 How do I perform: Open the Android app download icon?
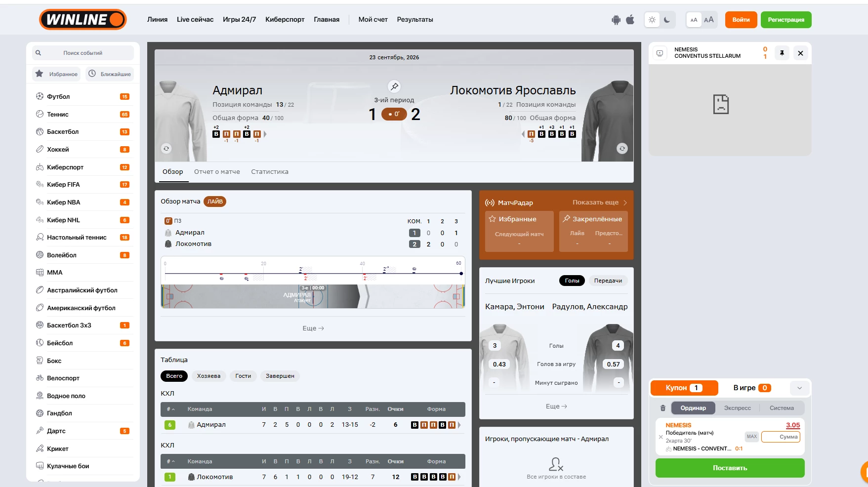click(x=616, y=20)
